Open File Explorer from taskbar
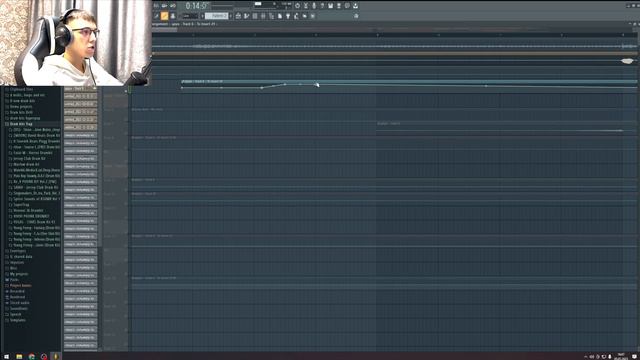The image size is (640, 360). 19,356
